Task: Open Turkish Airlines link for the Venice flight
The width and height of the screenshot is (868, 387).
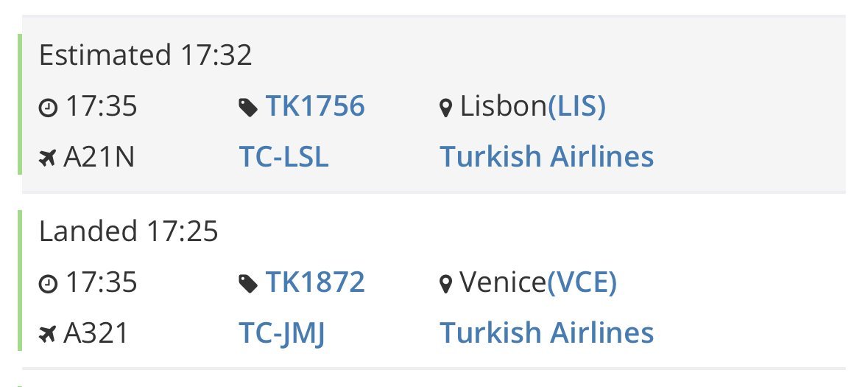Action: (546, 332)
